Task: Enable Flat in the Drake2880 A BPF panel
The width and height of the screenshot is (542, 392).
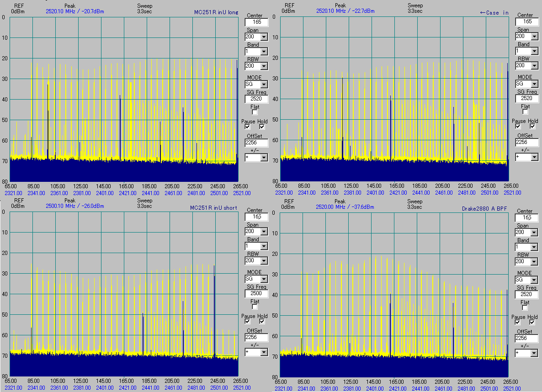Action: (x=525, y=308)
